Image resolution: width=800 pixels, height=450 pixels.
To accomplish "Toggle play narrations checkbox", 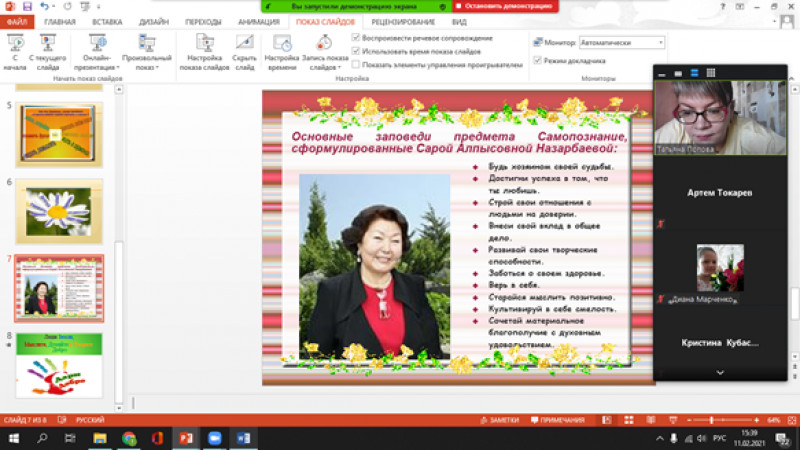I will coord(356,38).
